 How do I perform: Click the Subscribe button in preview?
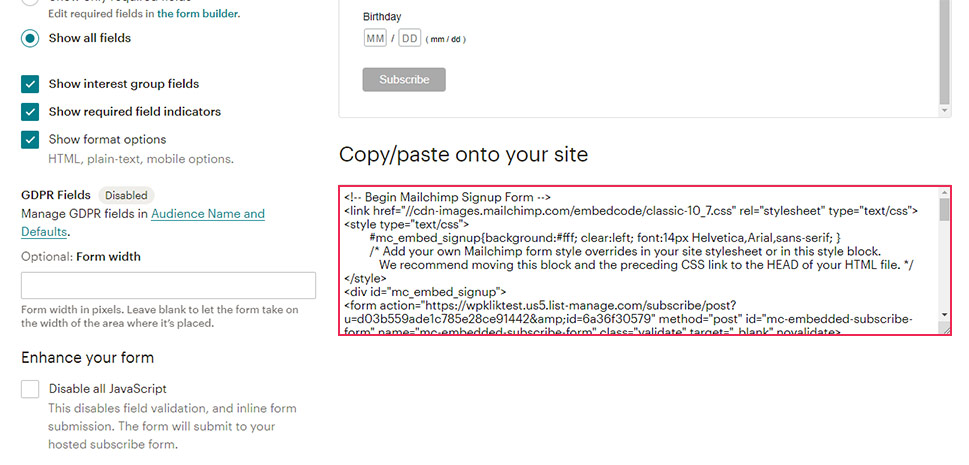[x=404, y=80]
